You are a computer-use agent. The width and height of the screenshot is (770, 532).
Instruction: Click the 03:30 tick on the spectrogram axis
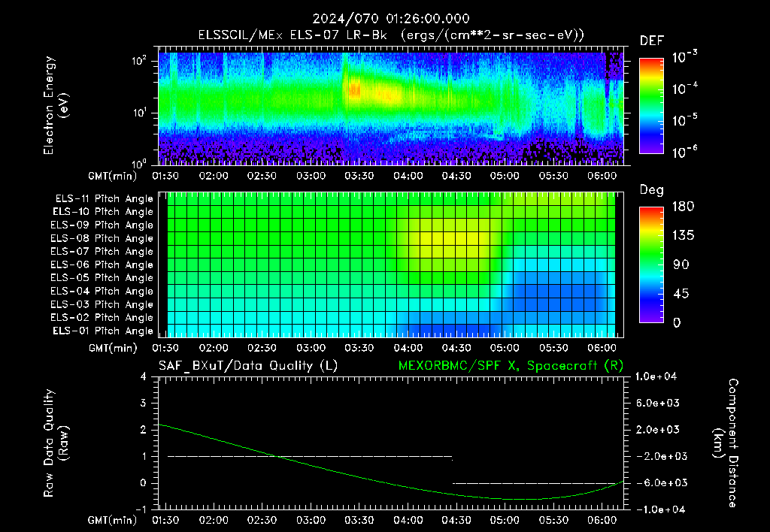[x=359, y=176]
